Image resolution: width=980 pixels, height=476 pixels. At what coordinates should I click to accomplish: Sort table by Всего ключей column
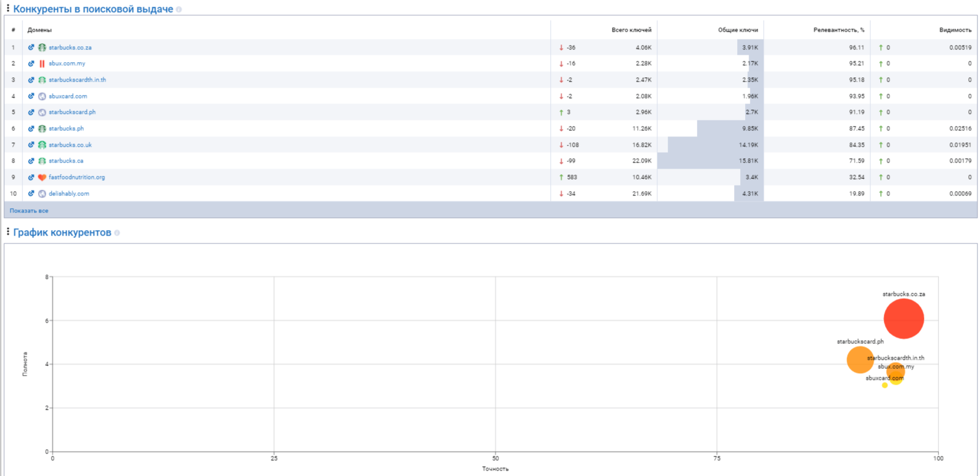click(631, 30)
